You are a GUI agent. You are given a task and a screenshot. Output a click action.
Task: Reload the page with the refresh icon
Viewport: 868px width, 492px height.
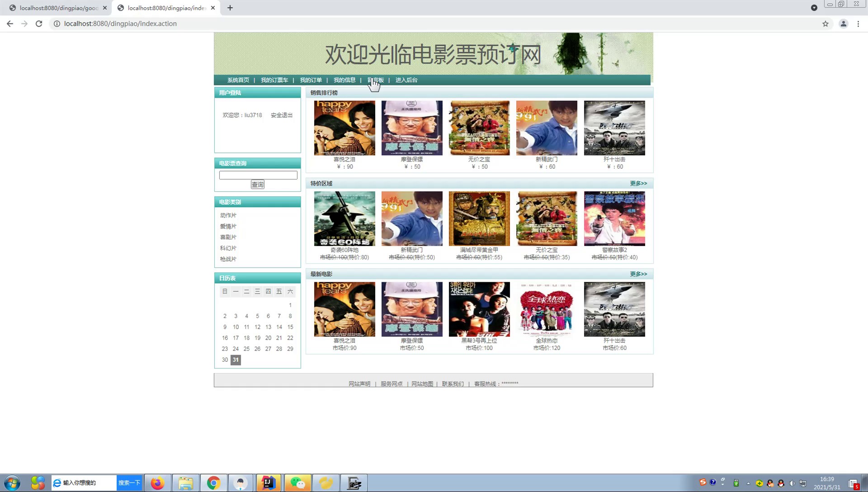click(39, 24)
